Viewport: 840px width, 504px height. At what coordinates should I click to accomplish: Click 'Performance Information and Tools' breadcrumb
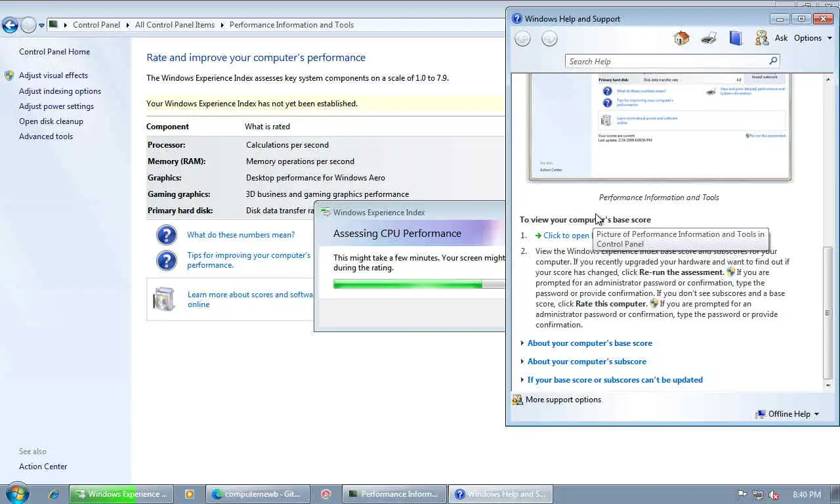tap(291, 25)
